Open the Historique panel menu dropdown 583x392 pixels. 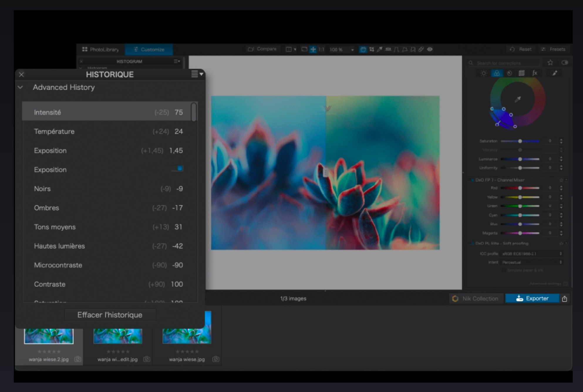197,74
